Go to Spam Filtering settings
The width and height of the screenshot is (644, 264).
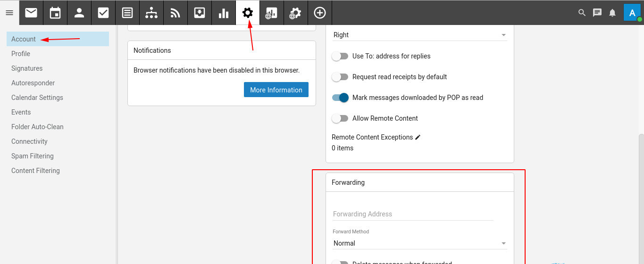(33, 156)
